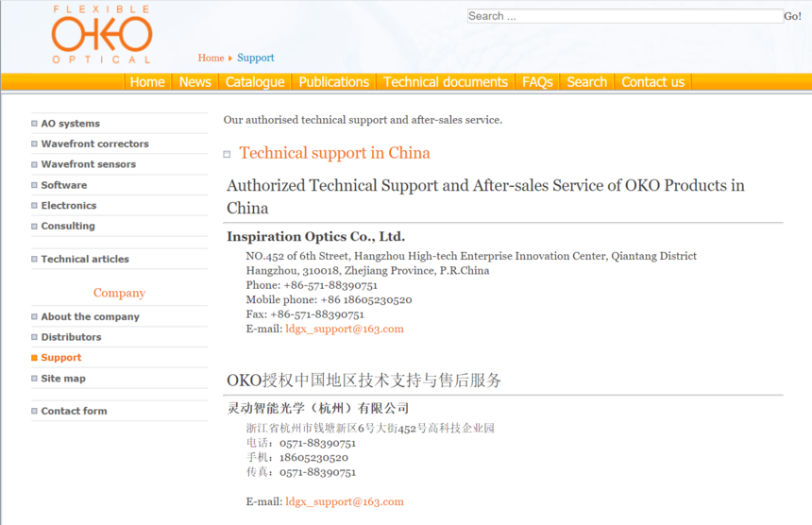Click the orange bullet icon next to Support
Image resolution: width=812 pixels, height=525 pixels.
(34, 358)
